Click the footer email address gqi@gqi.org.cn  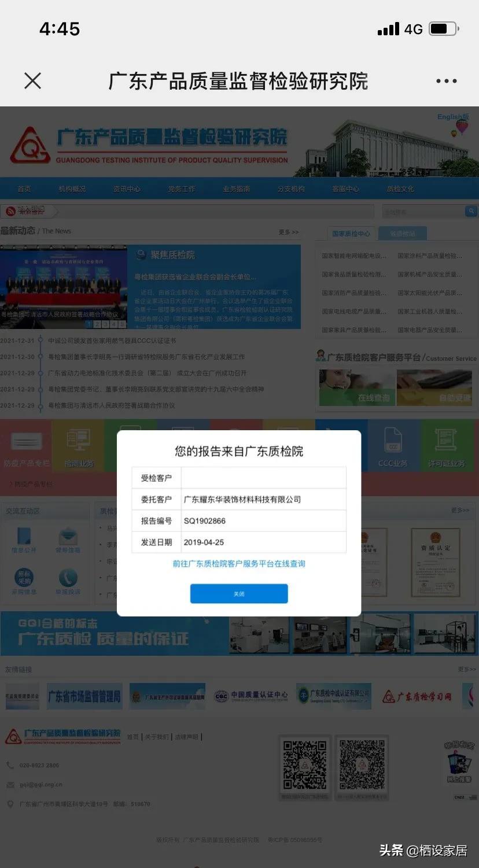[41, 785]
